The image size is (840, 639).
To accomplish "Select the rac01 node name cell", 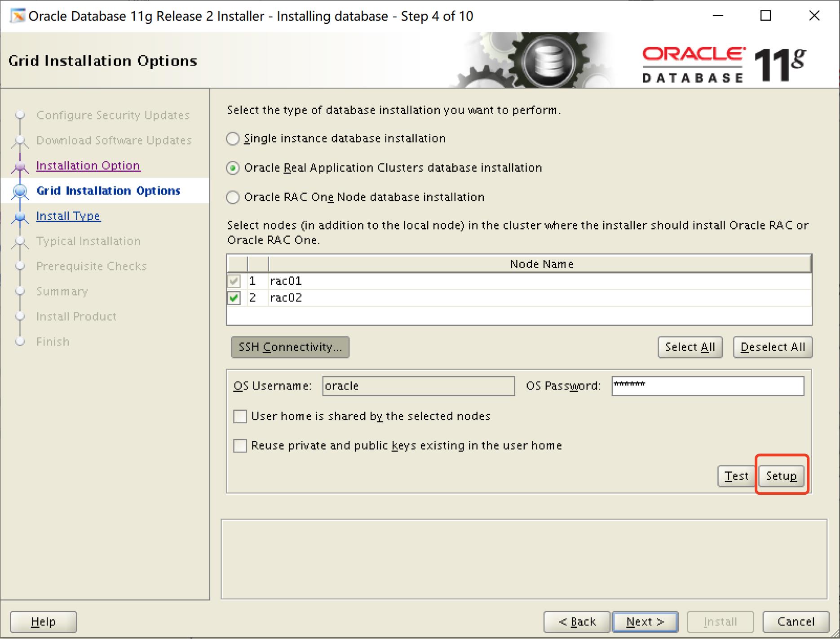I will [x=540, y=281].
